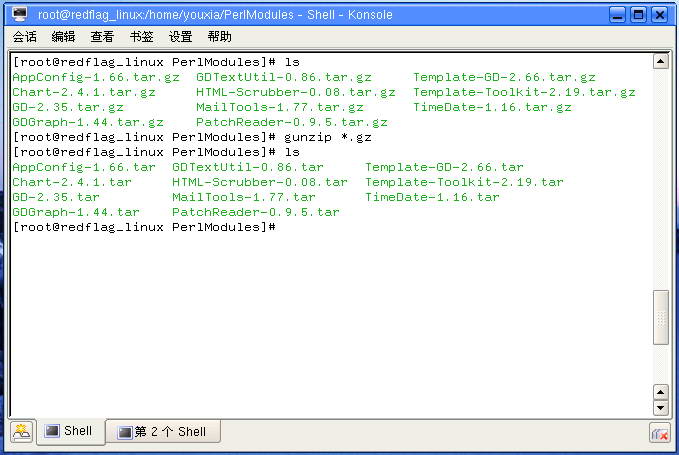679x455 pixels.
Task: Click the lower scroll up arrow
Action: coord(660,392)
